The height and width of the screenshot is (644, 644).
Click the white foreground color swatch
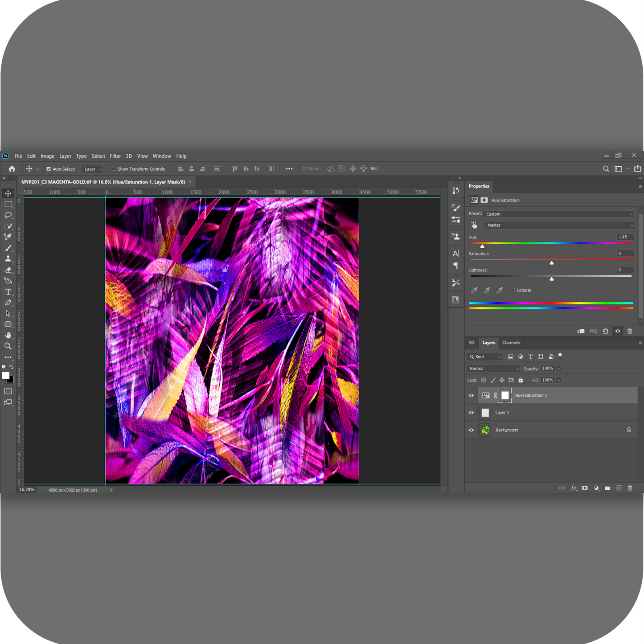[5, 375]
